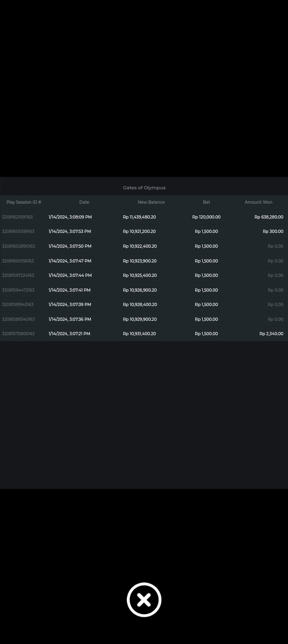The width and height of the screenshot is (288, 644).
Task: Open play session 32081575800163
Action: 18,334
